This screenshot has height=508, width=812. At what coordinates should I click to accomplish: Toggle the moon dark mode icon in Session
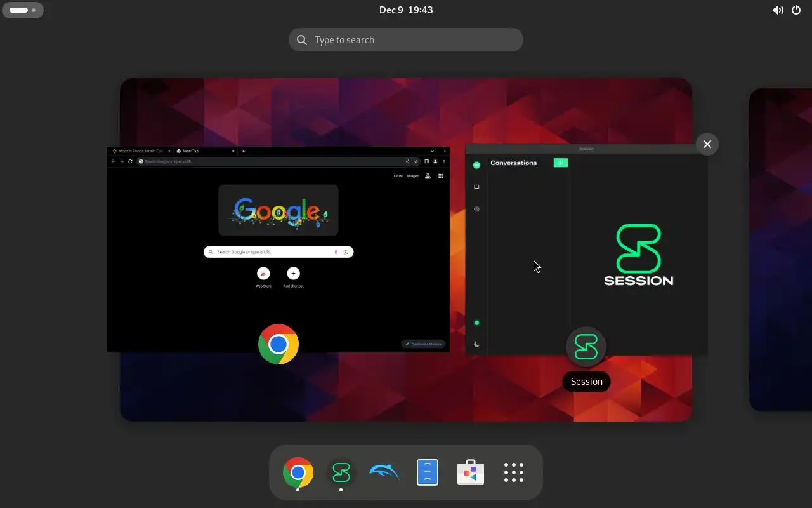tap(476, 345)
